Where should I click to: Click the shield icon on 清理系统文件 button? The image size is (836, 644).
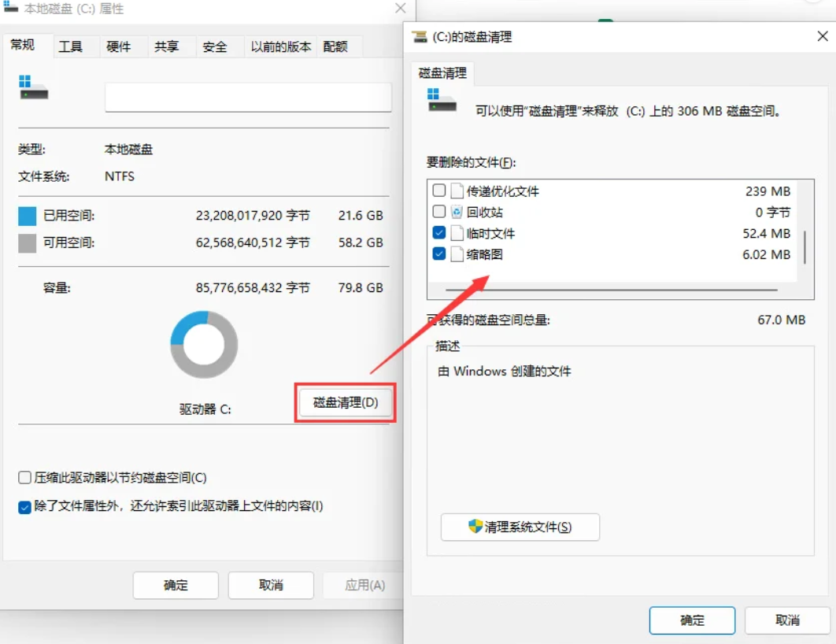(x=475, y=527)
